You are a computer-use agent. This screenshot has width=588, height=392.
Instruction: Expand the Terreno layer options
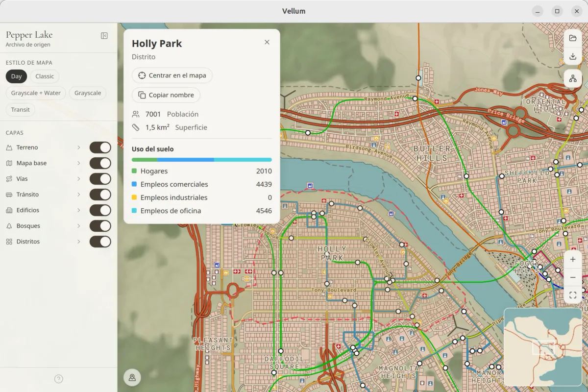pos(78,147)
